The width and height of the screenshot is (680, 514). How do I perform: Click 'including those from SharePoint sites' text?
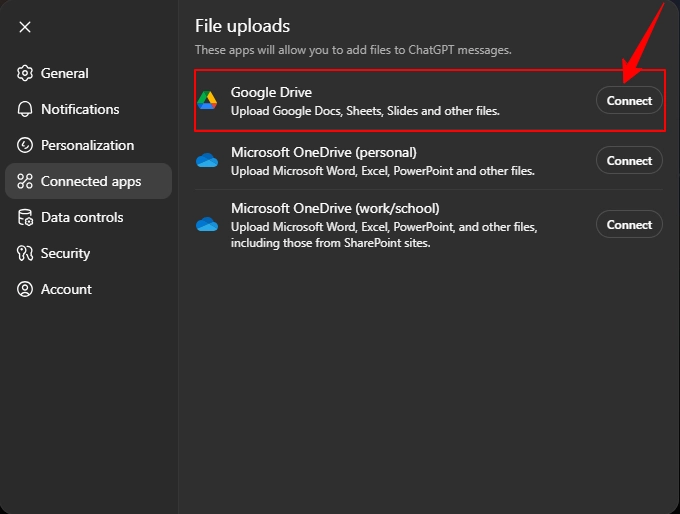pyautogui.click(x=330, y=243)
